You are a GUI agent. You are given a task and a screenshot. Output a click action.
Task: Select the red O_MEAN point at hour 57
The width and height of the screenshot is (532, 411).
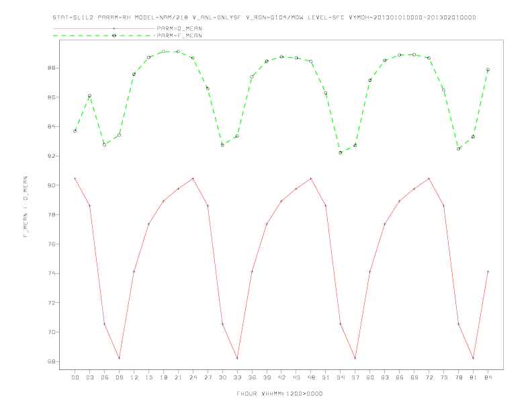(x=355, y=358)
